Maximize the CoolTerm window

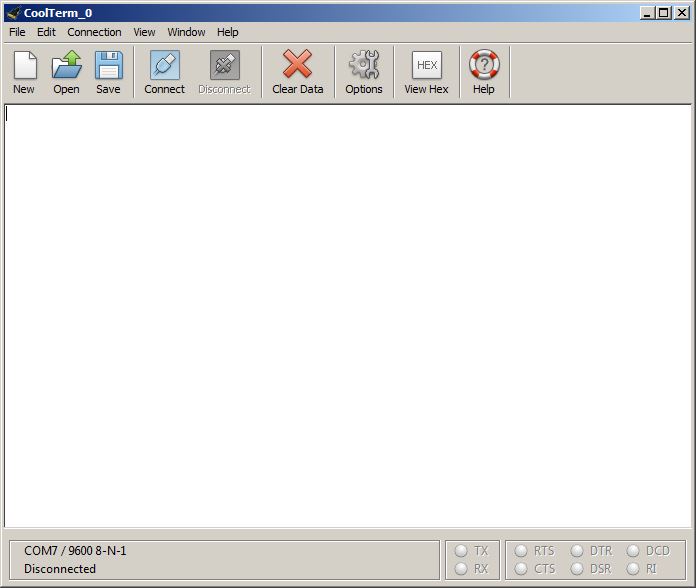click(x=663, y=13)
